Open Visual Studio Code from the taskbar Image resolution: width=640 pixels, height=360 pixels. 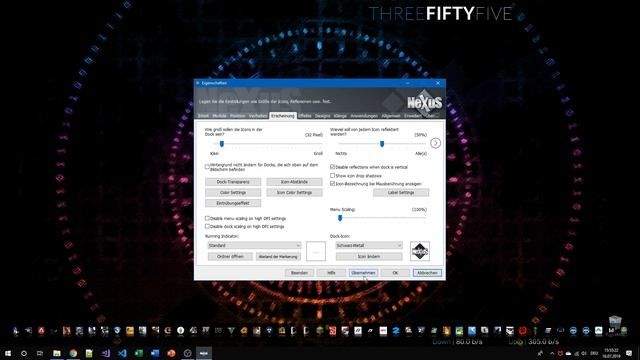click(x=122, y=353)
